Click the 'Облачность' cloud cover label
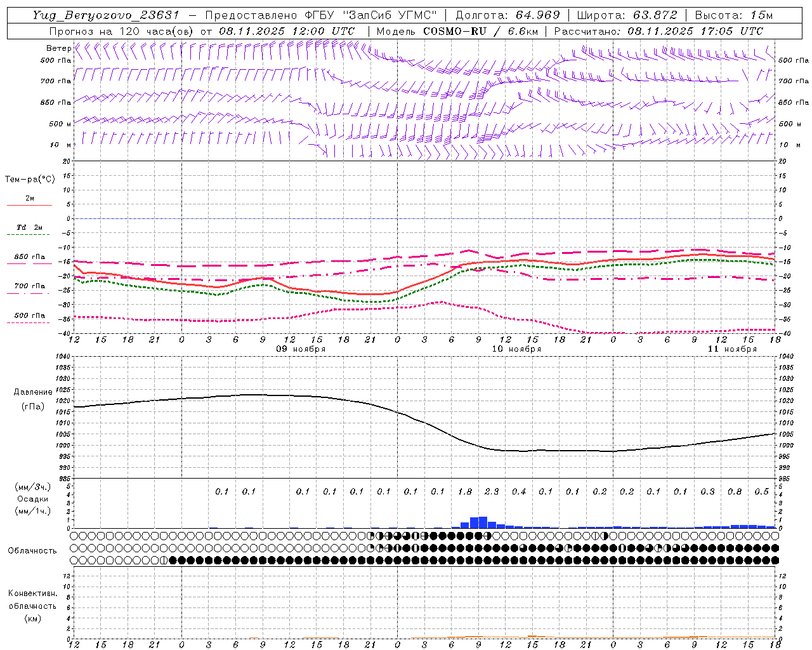The image size is (812, 650). click(32, 551)
